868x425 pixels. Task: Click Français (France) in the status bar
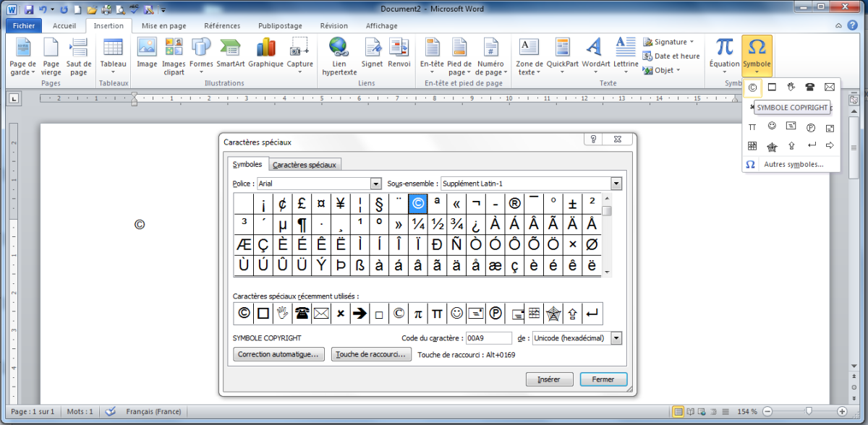pyautogui.click(x=154, y=412)
